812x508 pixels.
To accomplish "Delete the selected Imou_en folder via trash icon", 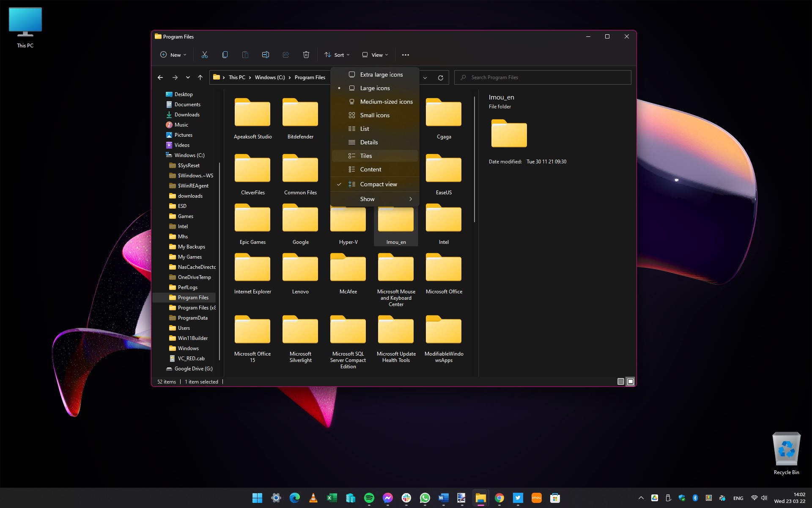I will pos(306,55).
